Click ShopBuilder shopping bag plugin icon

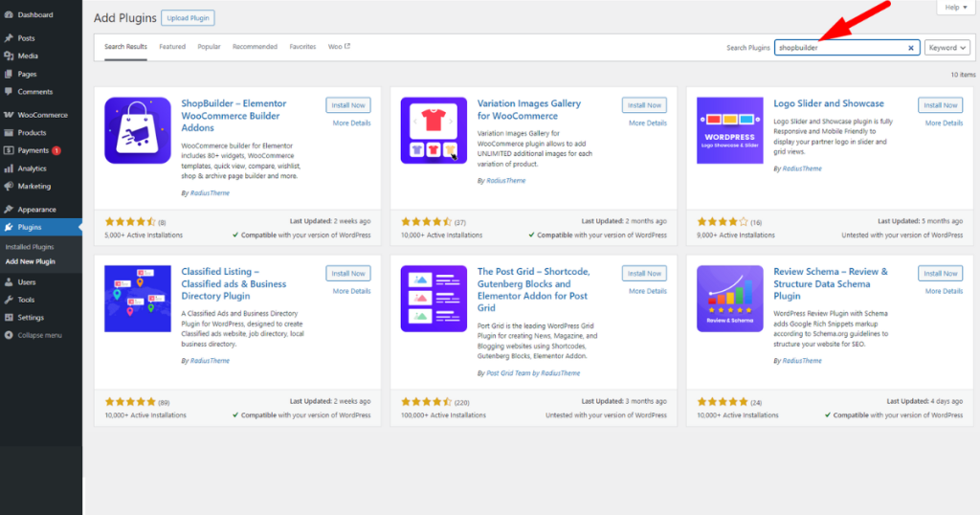tap(138, 130)
